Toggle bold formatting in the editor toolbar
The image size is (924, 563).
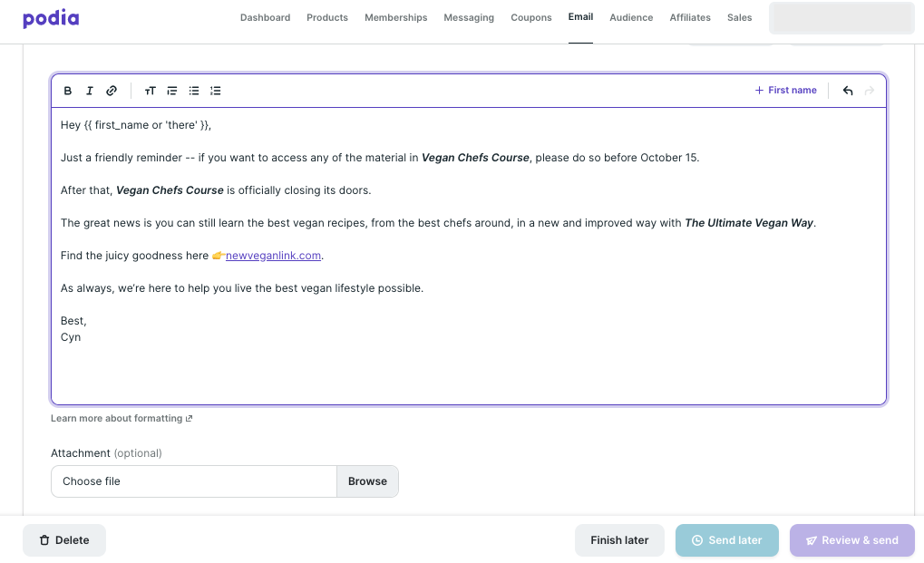click(67, 91)
